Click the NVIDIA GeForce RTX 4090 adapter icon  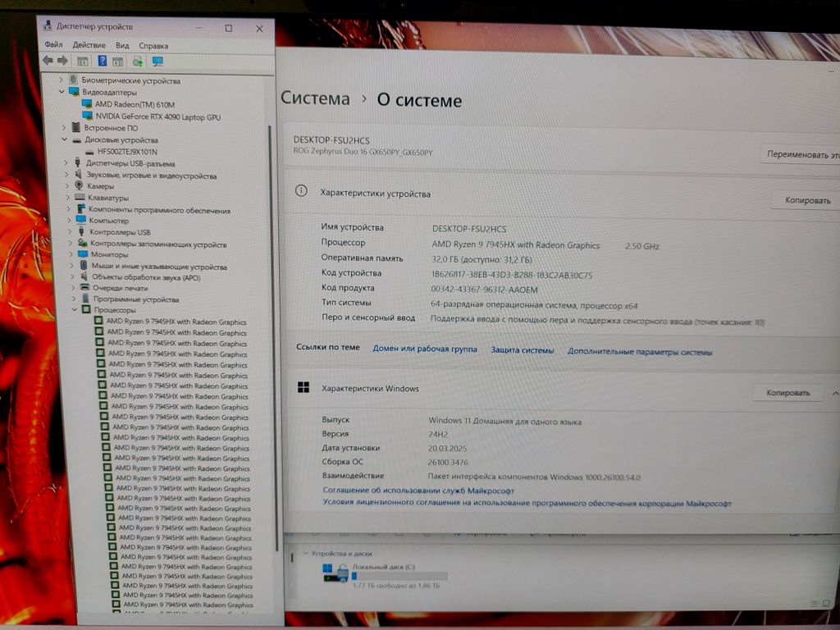tap(88, 116)
